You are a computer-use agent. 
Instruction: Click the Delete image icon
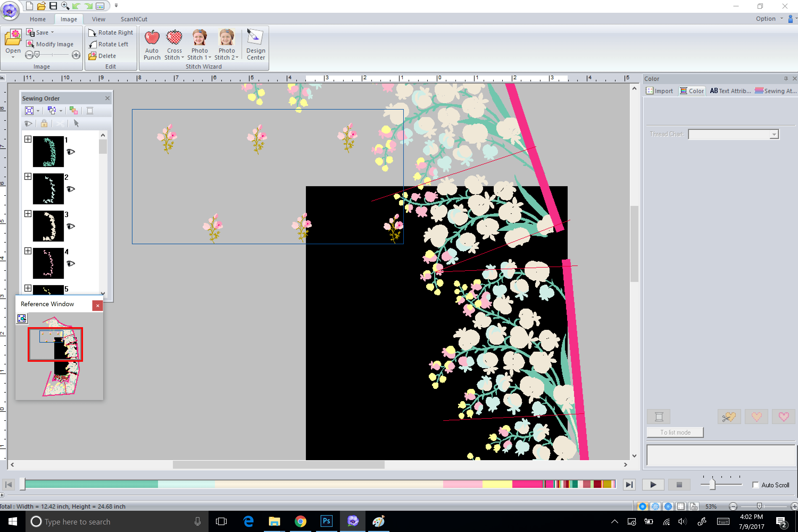[x=92, y=56]
